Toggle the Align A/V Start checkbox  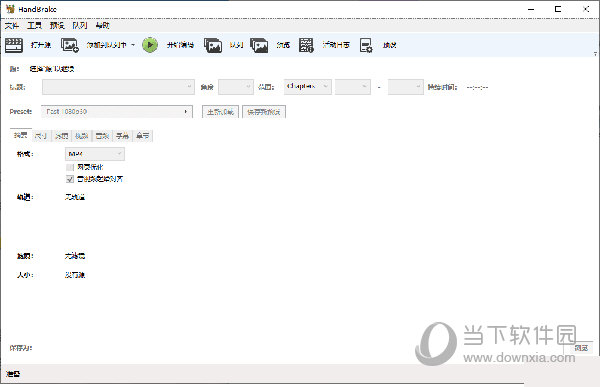pyautogui.click(x=70, y=179)
